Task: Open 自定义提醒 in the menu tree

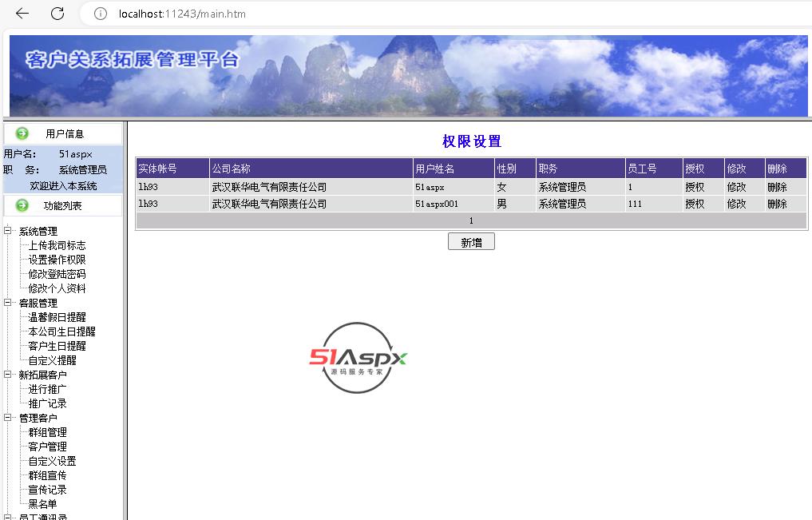Action: coord(53,360)
